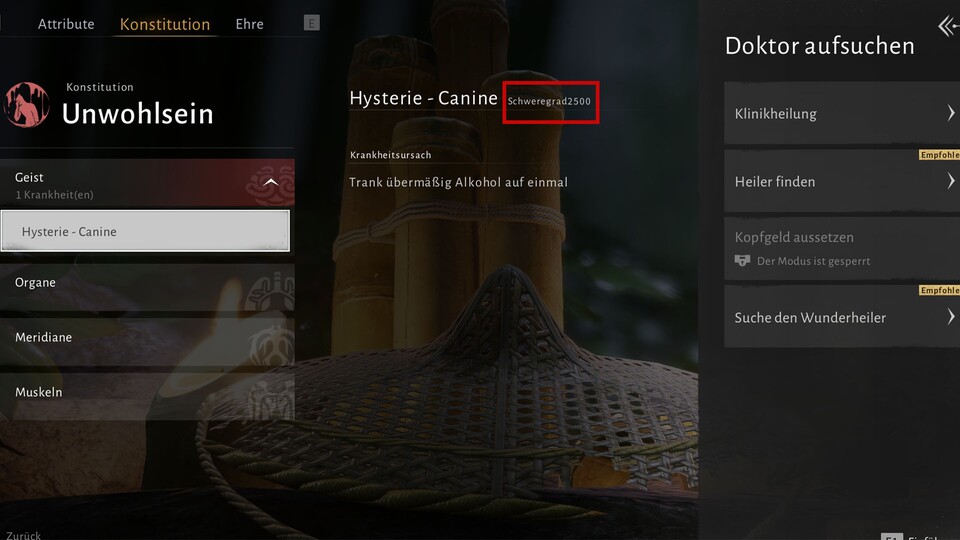Click the emblem icon in the Meridiane row

click(x=268, y=340)
